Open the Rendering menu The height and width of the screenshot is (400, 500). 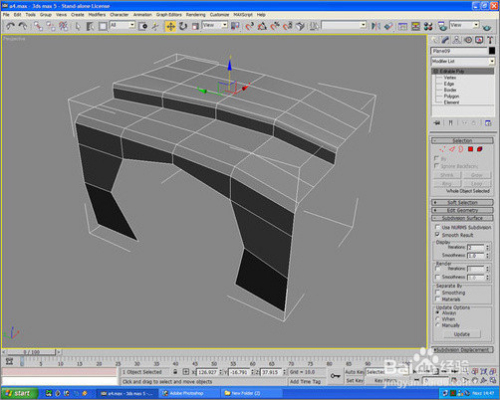tap(196, 15)
